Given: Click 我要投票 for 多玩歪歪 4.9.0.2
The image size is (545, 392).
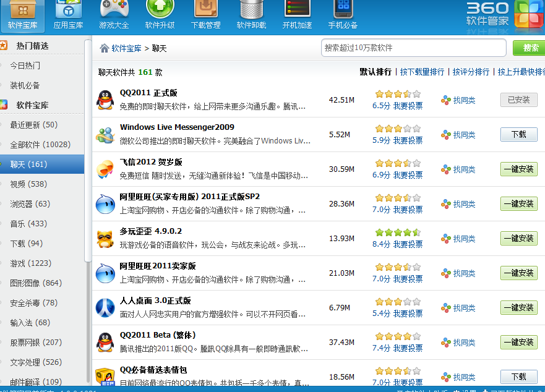Looking at the screenshot, I should [408, 244].
